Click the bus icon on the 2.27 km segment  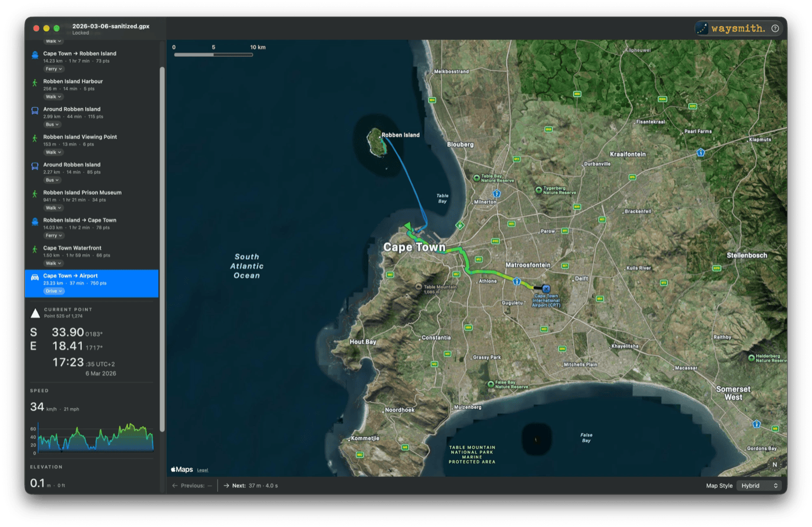[x=35, y=166]
